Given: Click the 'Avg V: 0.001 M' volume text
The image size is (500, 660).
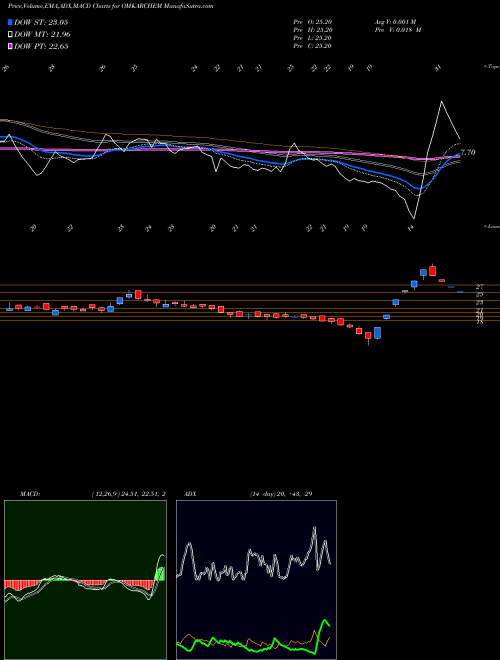Looking at the screenshot, I should click(x=397, y=22).
